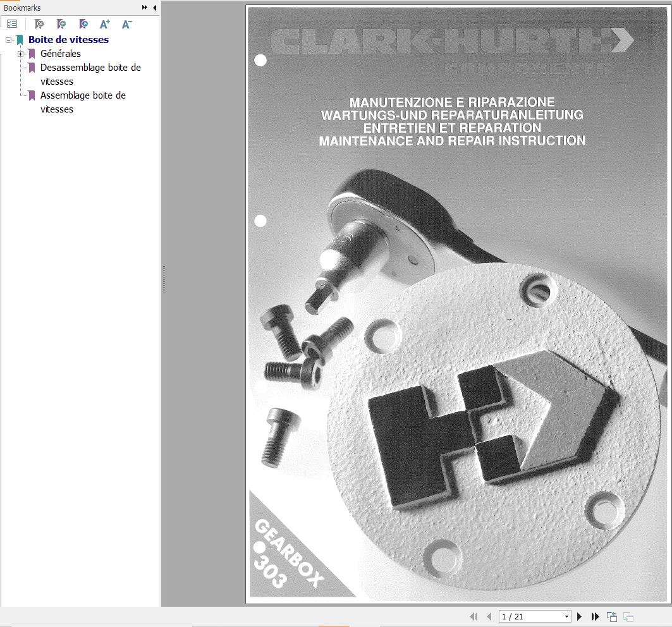
Task: Click the panel splitter handle beside bookmarks
Action: click(x=164, y=280)
